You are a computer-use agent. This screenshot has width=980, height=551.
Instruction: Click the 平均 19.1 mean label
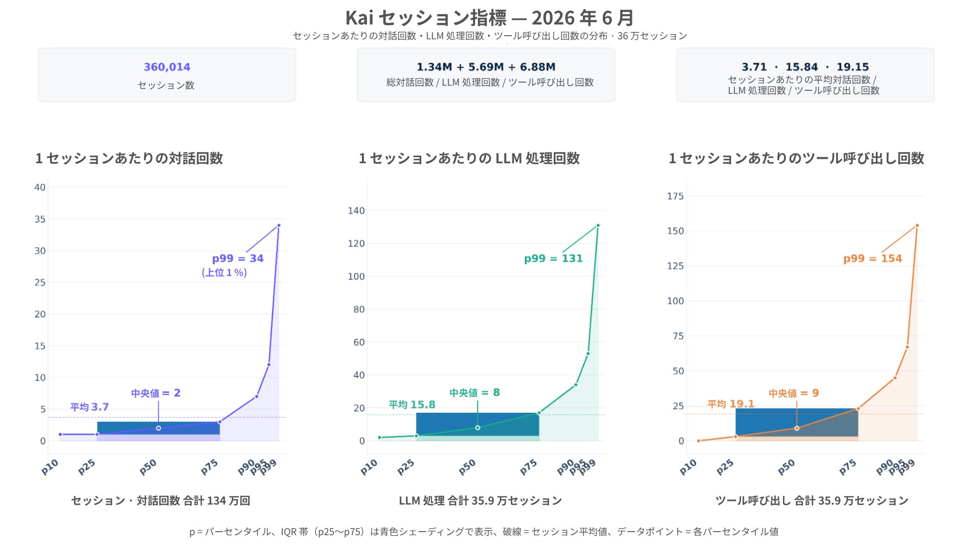click(x=731, y=404)
